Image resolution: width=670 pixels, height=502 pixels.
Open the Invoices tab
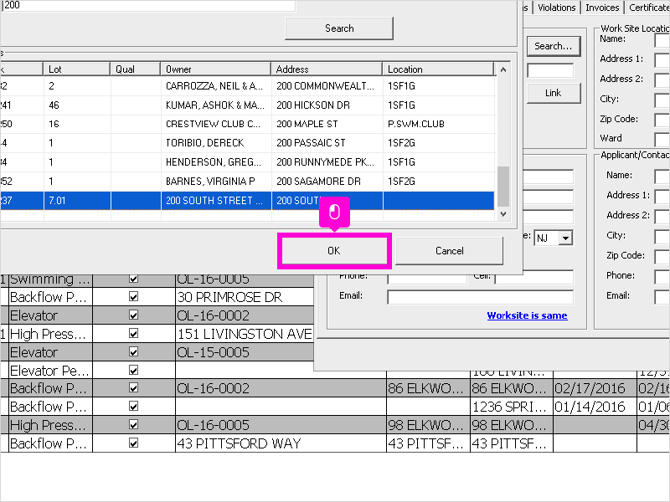(602, 8)
